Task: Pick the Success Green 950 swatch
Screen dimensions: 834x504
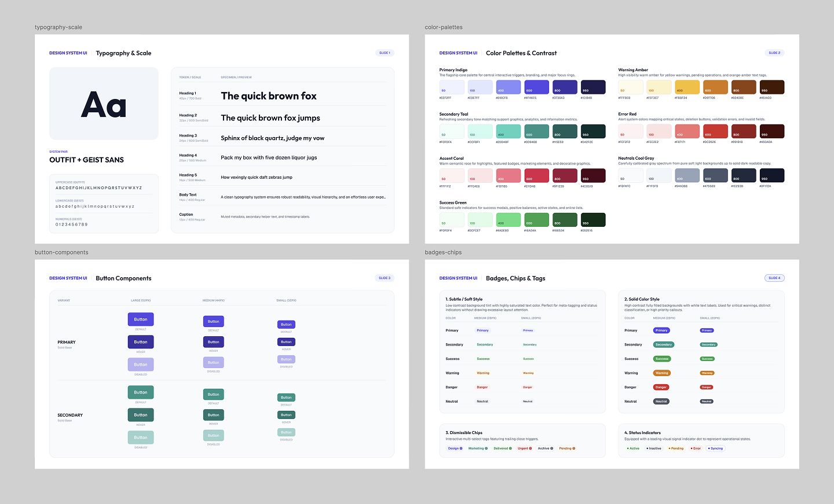Action: point(593,220)
